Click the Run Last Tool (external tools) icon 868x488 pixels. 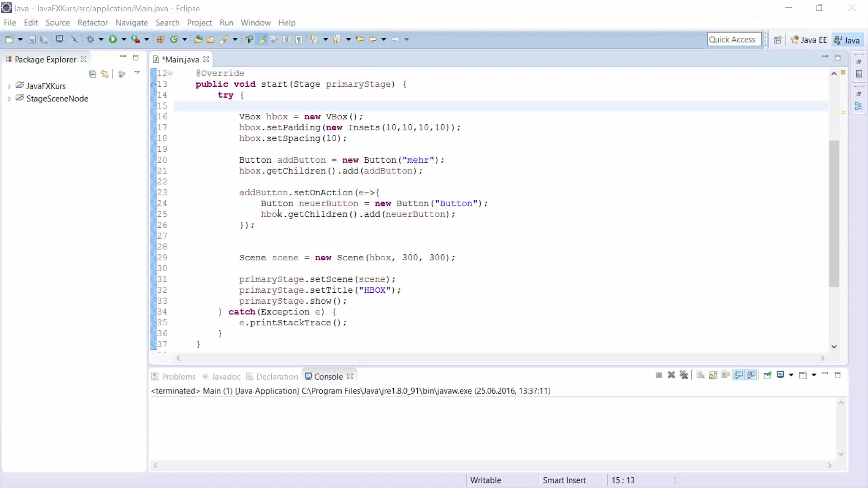(136, 39)
